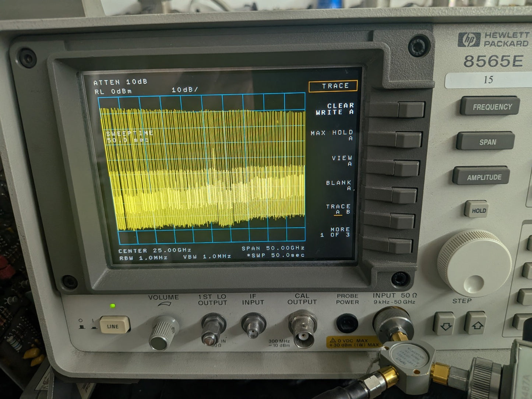Viewport: 532px width, 399px height.
Task: Click the white tag numbered 15
Action: coord(488,80)
